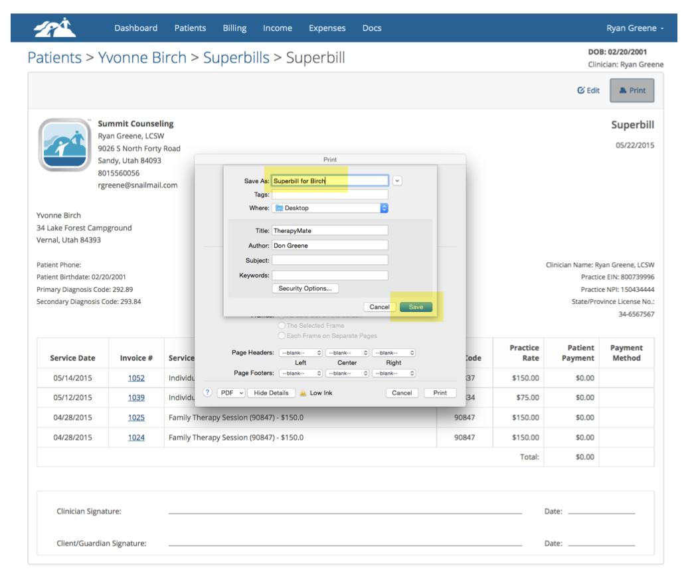Image resolution: width=700 pixels, height=588 pixels.
Task: Open the center Page Footers dropdown selector
Action: coord(346,372)
